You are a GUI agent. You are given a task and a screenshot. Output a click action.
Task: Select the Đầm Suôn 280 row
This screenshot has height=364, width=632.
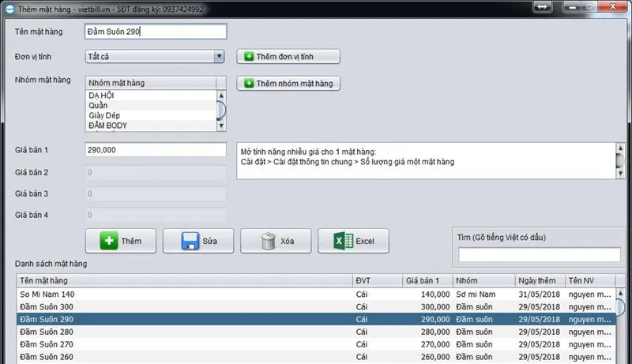(183, 332)
